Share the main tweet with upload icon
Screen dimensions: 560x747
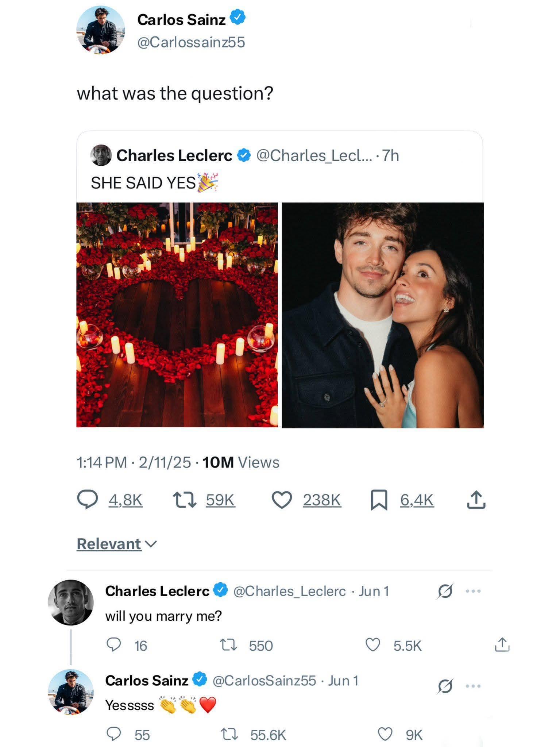coord(476,500)
